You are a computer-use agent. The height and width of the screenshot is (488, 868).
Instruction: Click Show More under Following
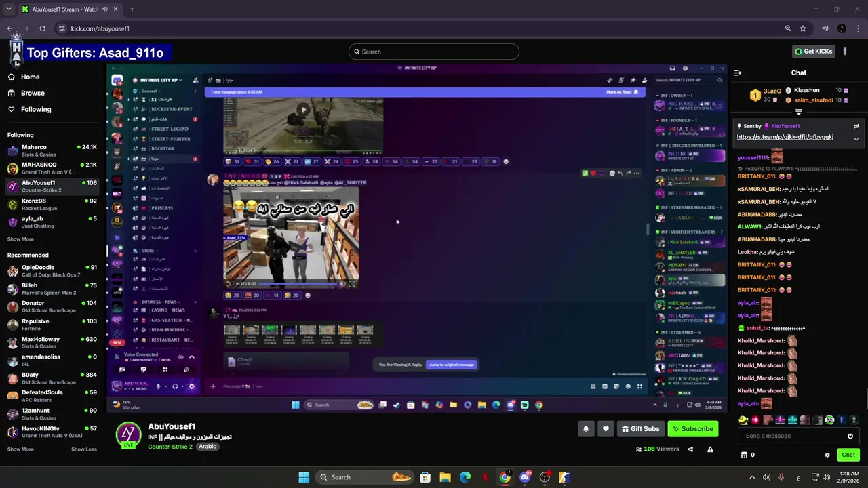click(x=20, y=239)
